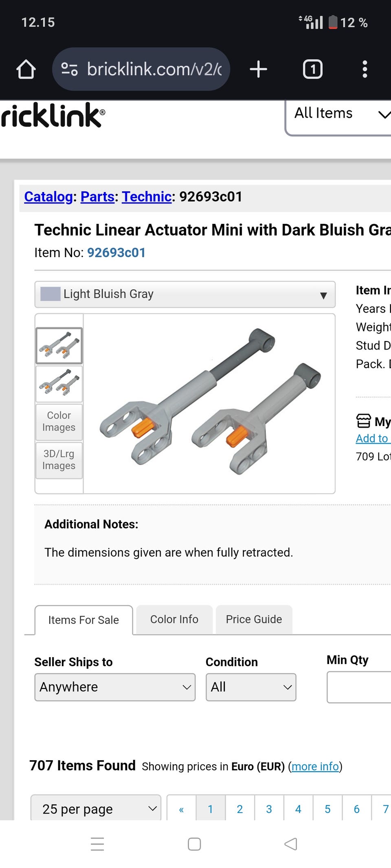The image size is (391, 868).
Task: Open the tab switcher icon
Action: pos(312,69)
